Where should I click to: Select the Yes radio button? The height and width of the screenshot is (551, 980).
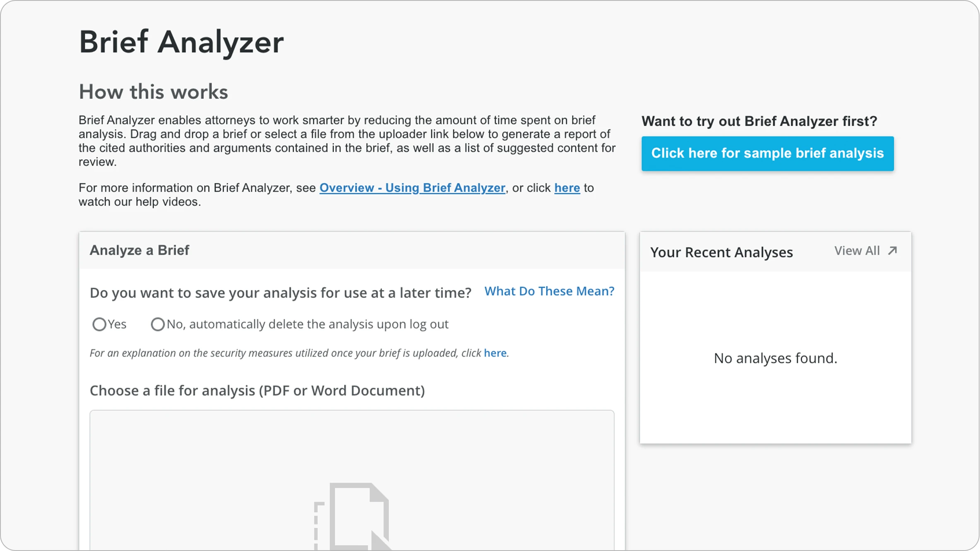99,324
